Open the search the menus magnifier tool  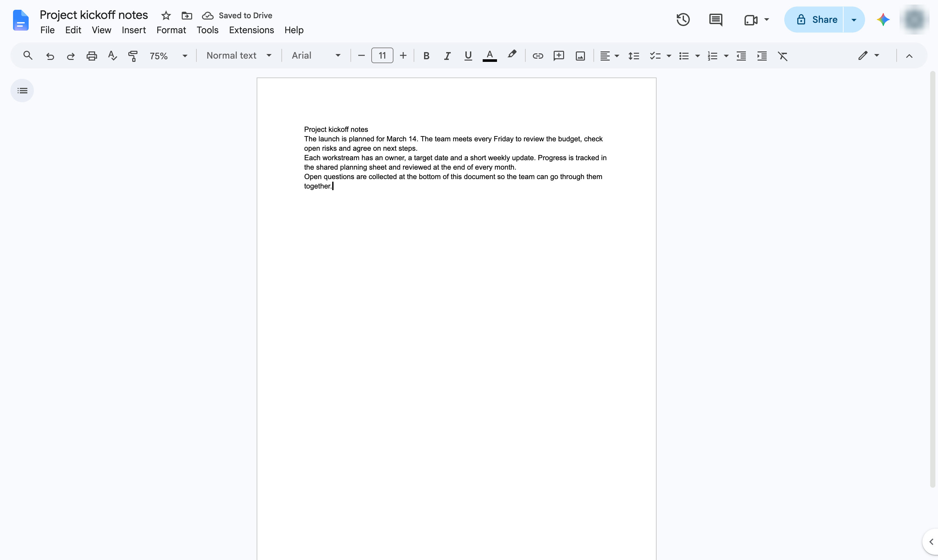click(28, 56)
